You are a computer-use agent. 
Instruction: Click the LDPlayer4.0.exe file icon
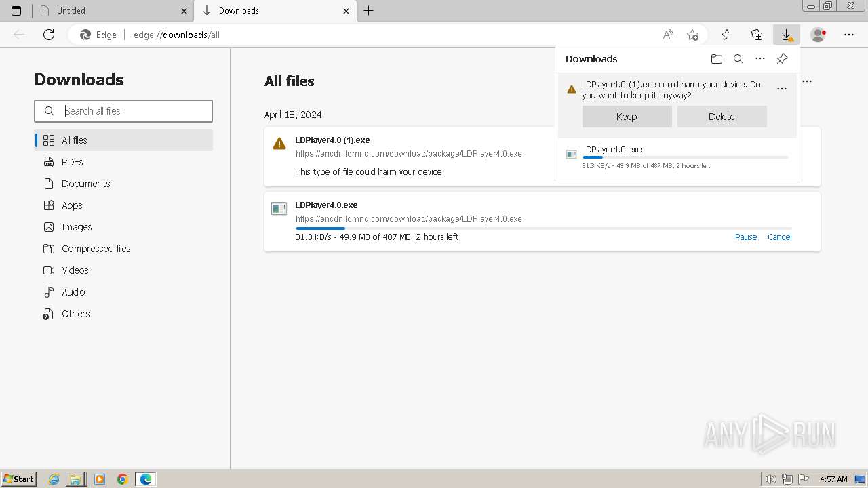tap(279, 209)
